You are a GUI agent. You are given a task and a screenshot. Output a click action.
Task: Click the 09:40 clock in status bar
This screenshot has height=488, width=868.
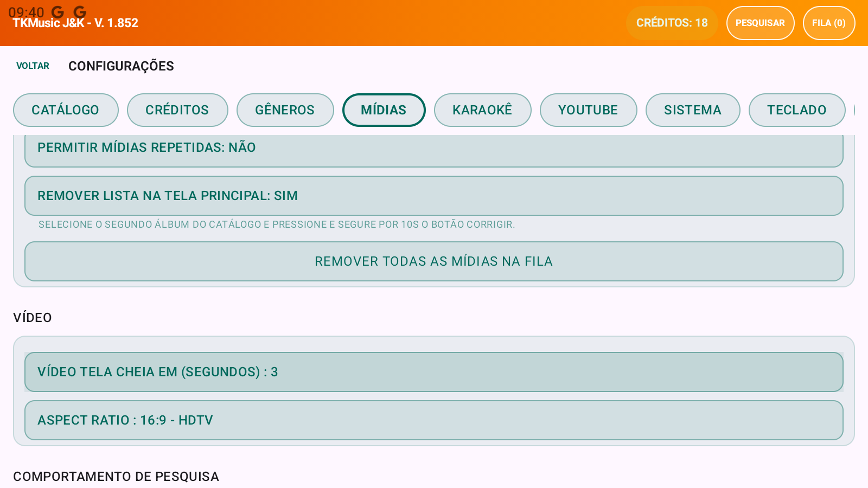[26, 12]
